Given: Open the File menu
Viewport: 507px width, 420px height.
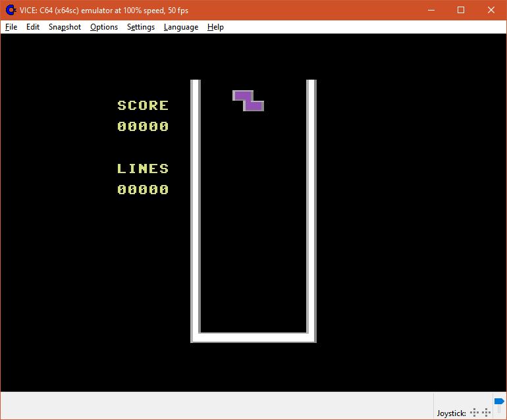Looking at the screenshot, I should 11,27.
